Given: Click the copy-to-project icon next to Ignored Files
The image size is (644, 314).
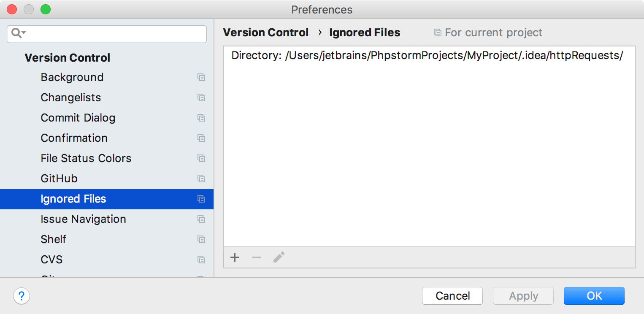Looking at the screenshot, I should tap(201, 199).
